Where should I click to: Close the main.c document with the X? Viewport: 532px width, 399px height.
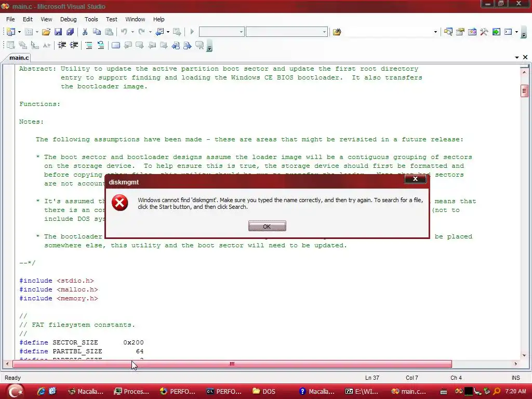(525, 57)
